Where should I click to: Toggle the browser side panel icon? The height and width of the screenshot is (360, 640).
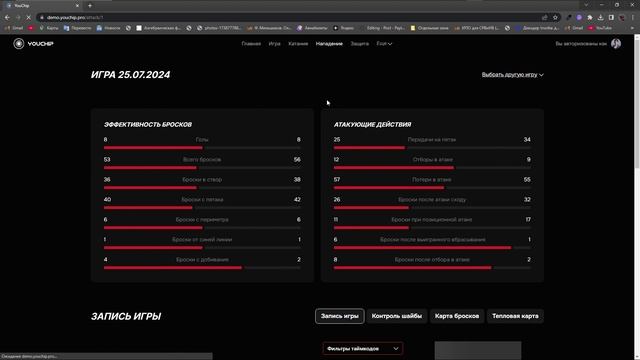coord(611,18)
